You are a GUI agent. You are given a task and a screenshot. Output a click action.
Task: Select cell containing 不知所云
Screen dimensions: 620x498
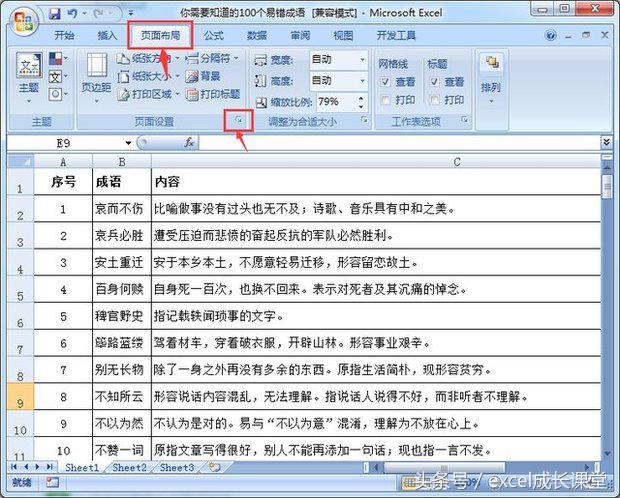click(x=122, y=396)
